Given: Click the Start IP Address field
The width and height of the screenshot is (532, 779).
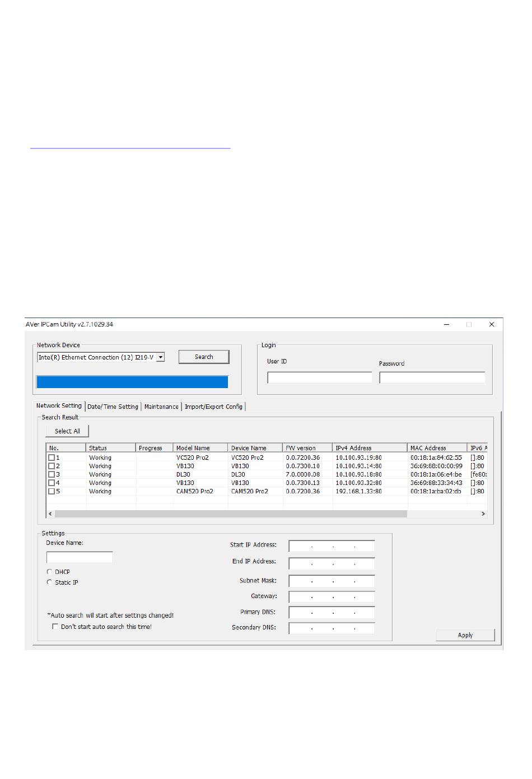Looking at the screenshot, I should coord(332,547).
